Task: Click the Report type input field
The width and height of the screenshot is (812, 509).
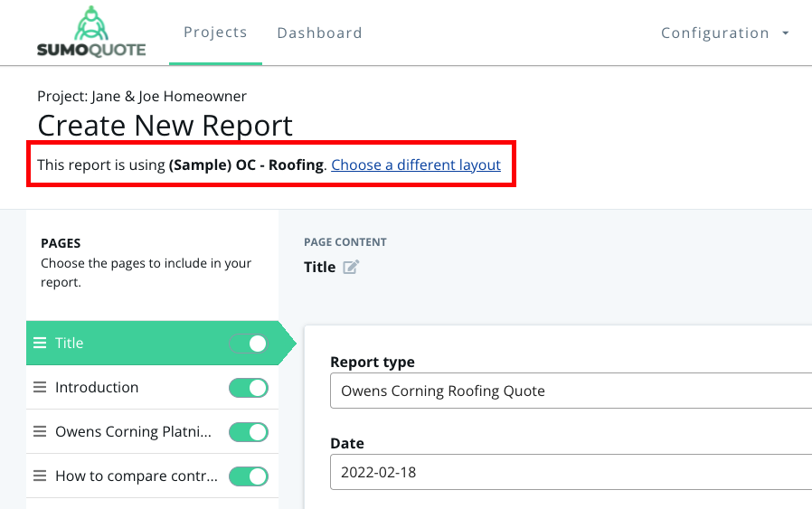Action: (x=571, y=391)
